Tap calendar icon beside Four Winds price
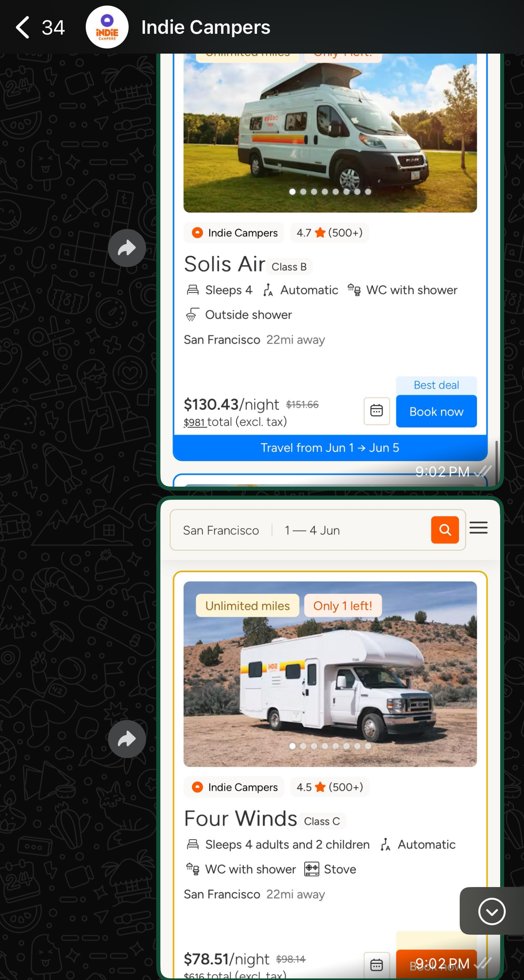The height and width of the screenshot is (980, 524). (x=377, y=965)
